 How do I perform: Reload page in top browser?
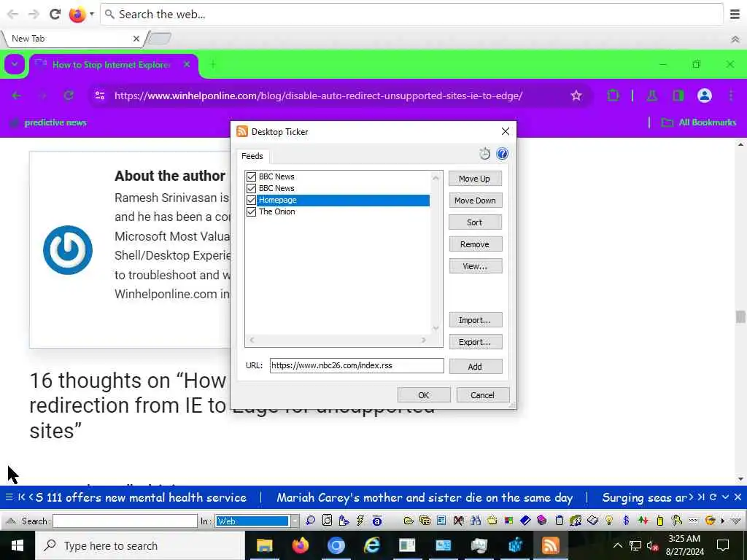(x=55, y=14)
